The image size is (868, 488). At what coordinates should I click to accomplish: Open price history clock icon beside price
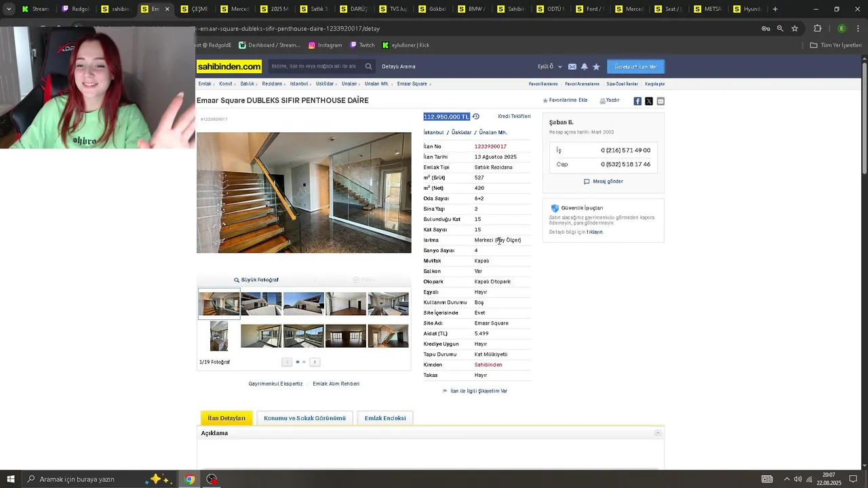pyautogui.click(x=476, y=117)
